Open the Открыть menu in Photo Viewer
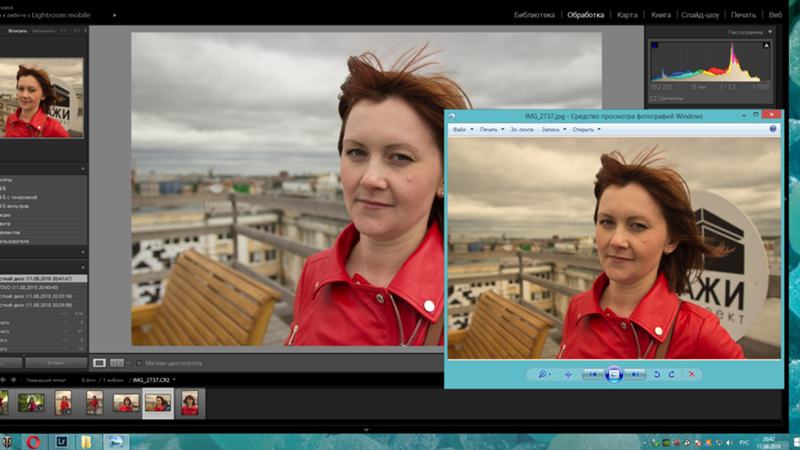800x450 pixels. [586, 130]
